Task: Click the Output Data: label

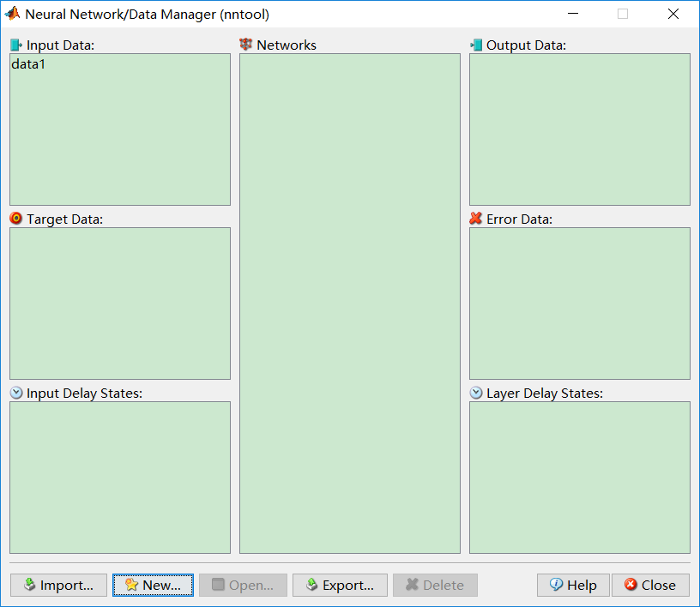Action: pos(526,45)
